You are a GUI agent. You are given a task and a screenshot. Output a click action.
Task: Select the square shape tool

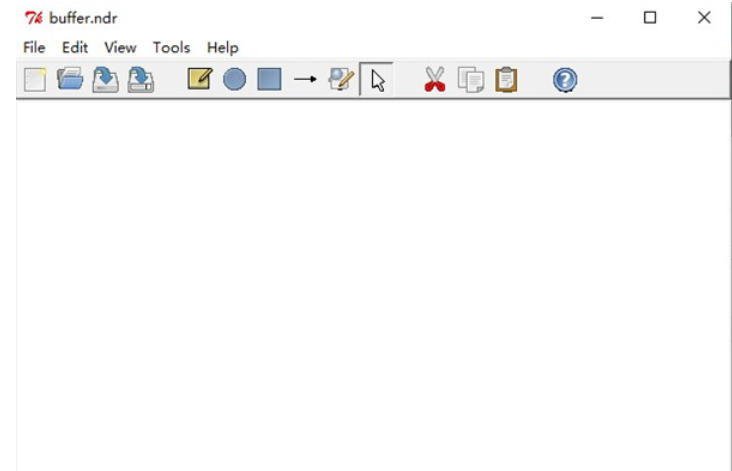(269, 80)
